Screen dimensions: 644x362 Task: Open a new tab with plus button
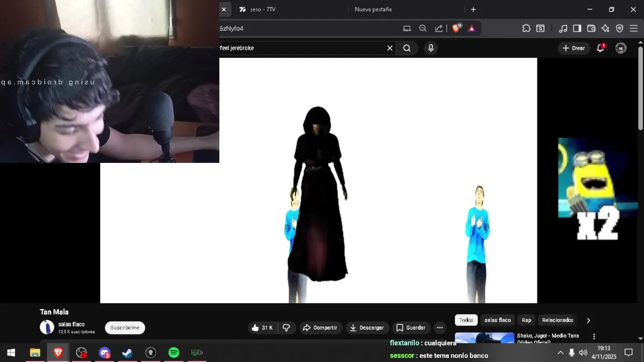pos(473,10)
